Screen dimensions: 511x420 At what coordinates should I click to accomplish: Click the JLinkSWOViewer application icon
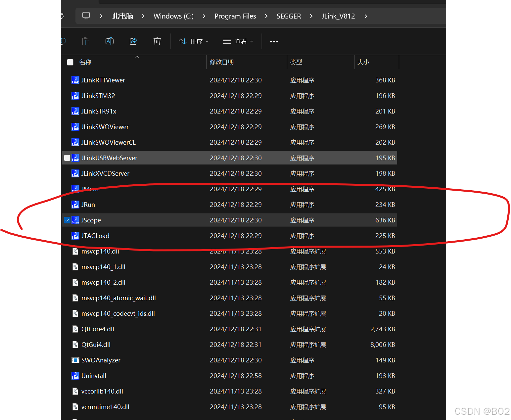point(75,127)
